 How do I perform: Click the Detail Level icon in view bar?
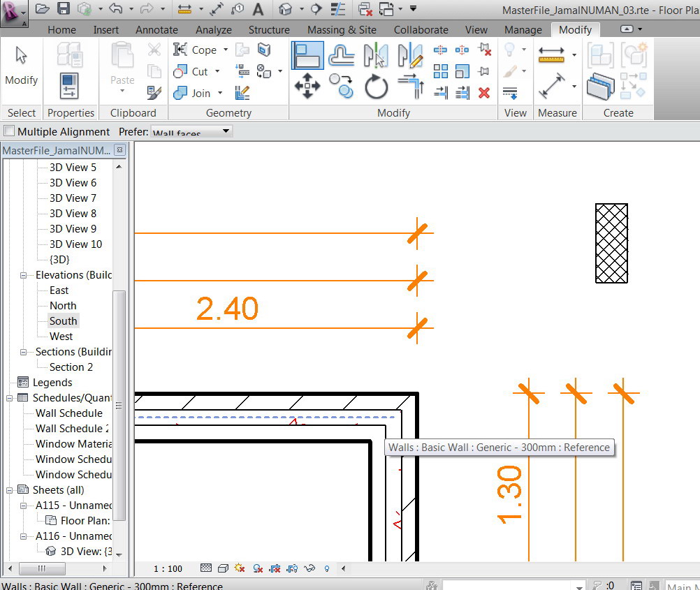point(206,568)
